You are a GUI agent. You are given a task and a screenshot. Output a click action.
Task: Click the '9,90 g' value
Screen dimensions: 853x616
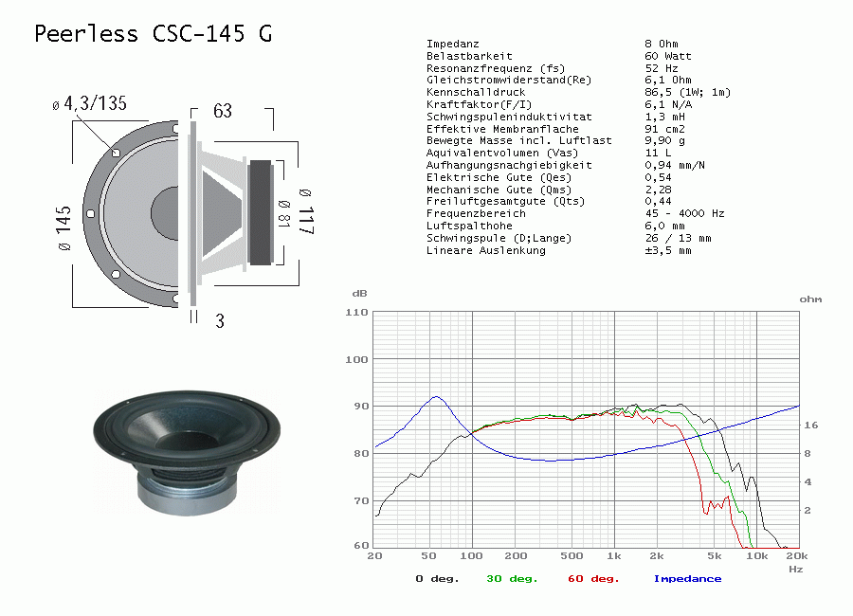point(664,140)
